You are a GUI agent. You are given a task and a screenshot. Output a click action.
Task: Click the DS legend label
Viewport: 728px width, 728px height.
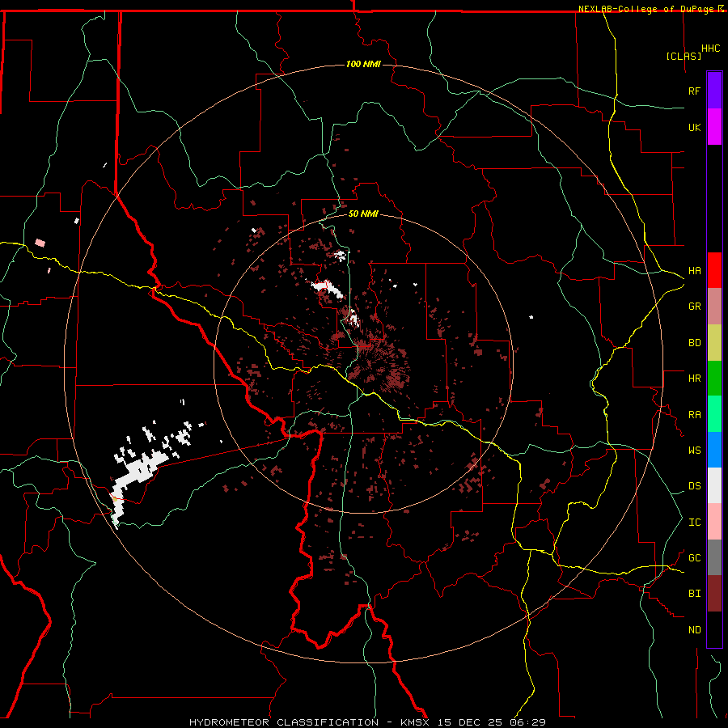694,486
